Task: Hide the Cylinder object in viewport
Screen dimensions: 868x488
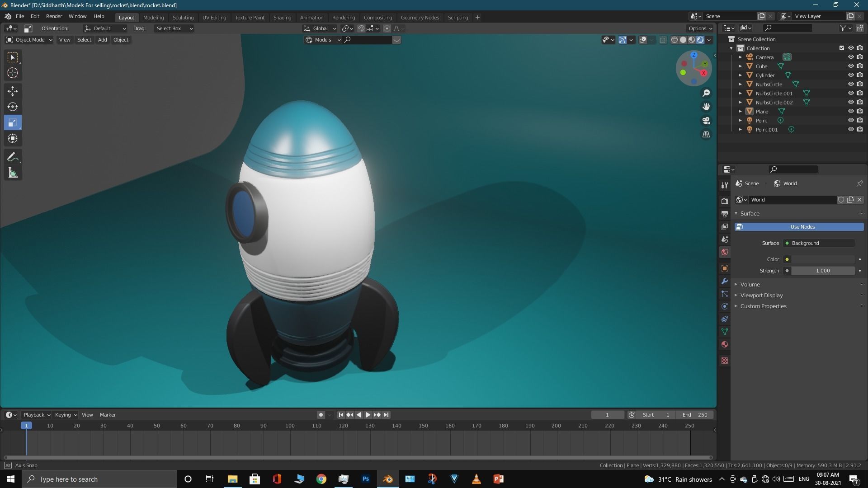Action: 850,75
